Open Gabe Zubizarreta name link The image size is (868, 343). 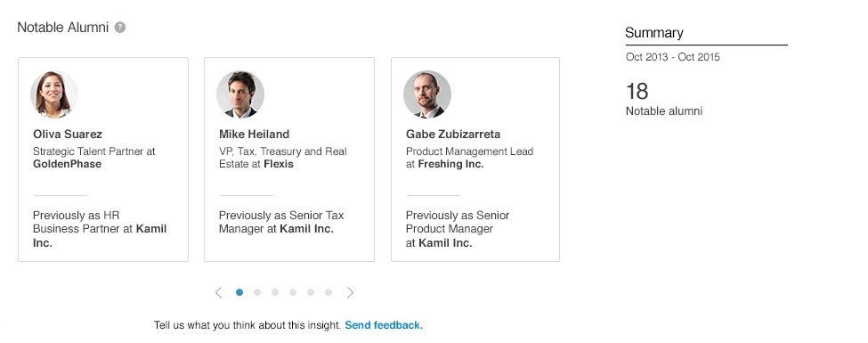(x=453, y=135)
